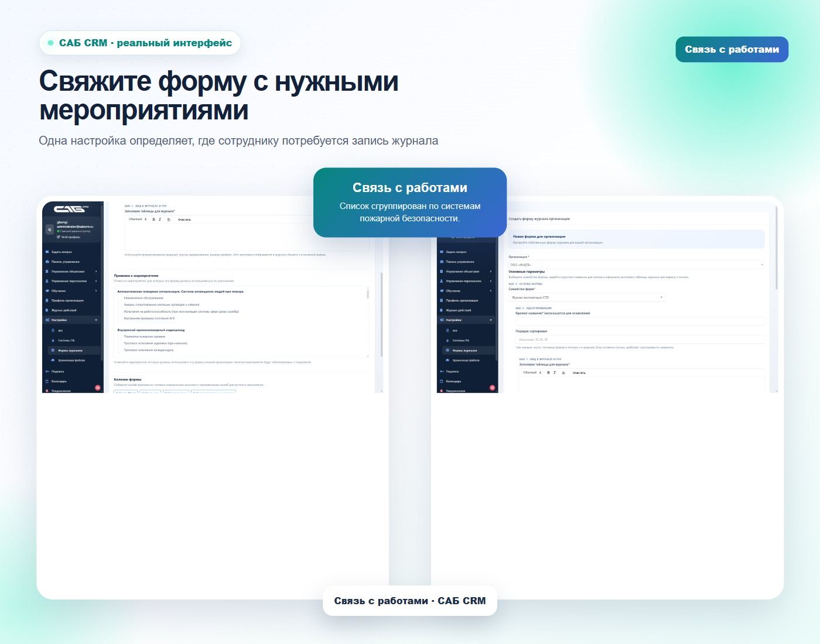Open Задать вопрос in left screenshot sidebar
The width and height of the screenshot is (820, 644).
coord(72,252)
